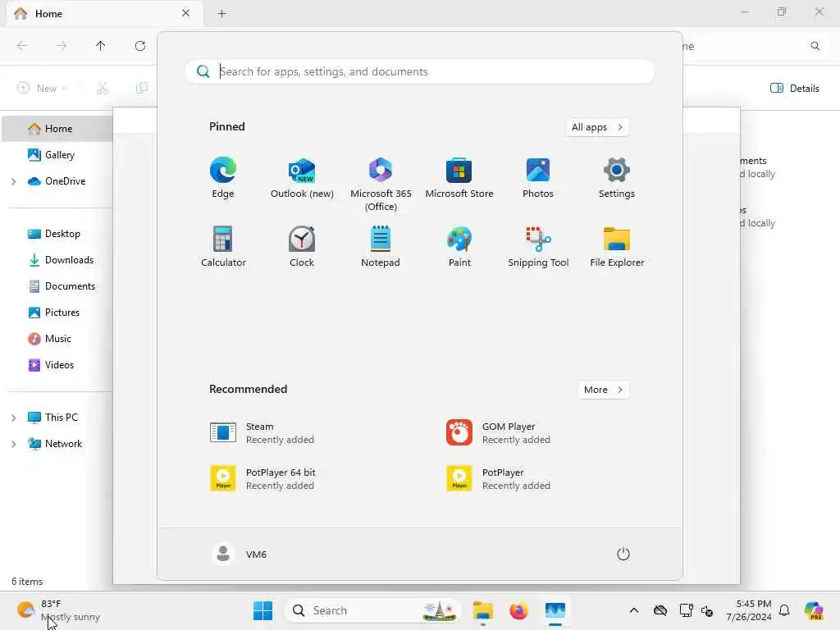Open Music folder in sidebar
Image resolution: width=840 pixels, height=630 pixels.
pyautogui.click(x=57, y=339)
